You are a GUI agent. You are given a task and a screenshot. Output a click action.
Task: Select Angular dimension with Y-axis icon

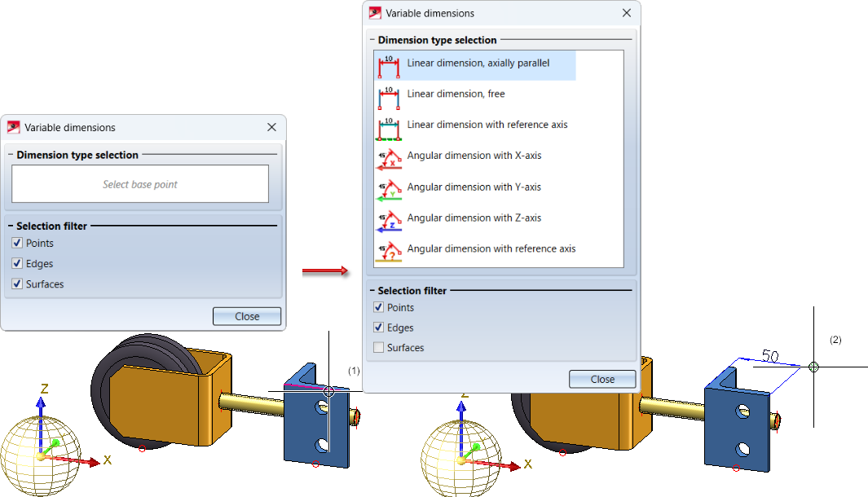coord(389,191)
